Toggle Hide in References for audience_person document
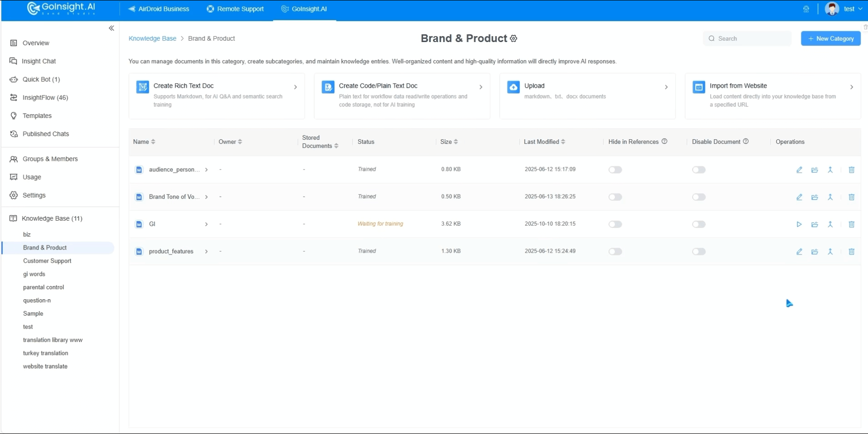The image size is (868, 434). [x=615, y=170]
